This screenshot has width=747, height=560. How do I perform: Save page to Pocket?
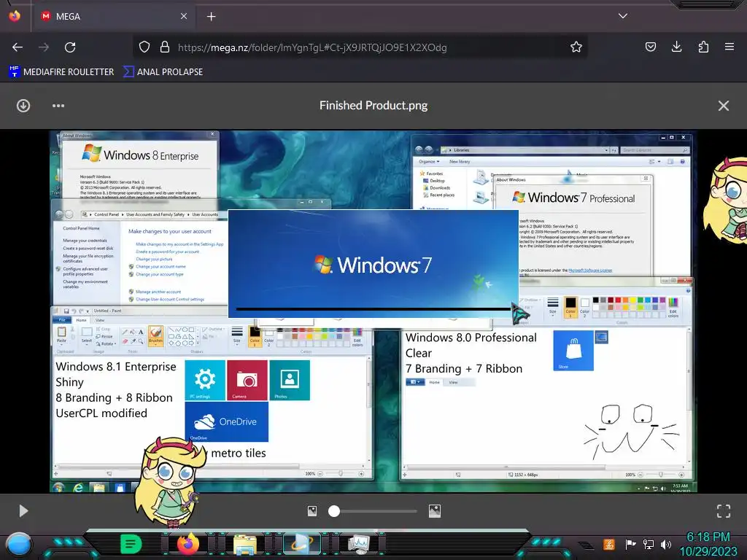tap(650, 47)
